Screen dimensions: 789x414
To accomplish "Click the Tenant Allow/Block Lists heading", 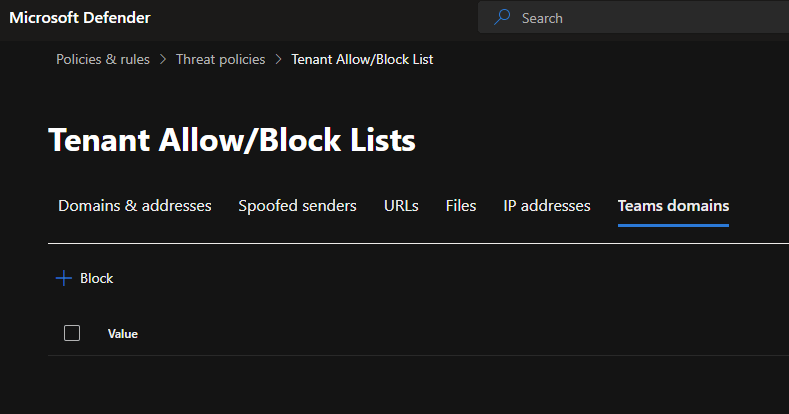I will 232,141.
